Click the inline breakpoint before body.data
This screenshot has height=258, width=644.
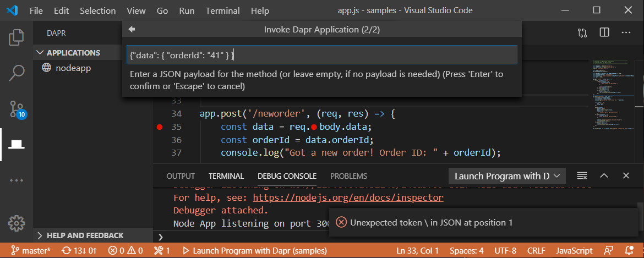tap(315, 127)
